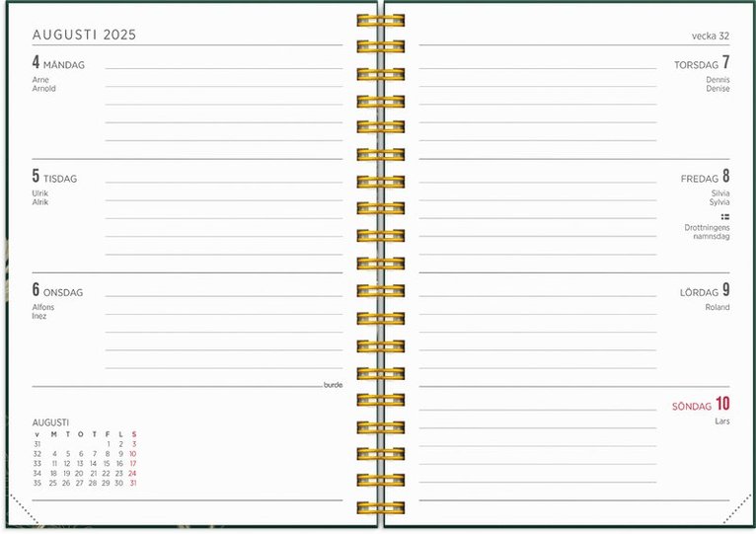The width and height of the screenshot is (756, 534).
Task: Click date 31 in red in mini calendar
Action: [132, 483]
